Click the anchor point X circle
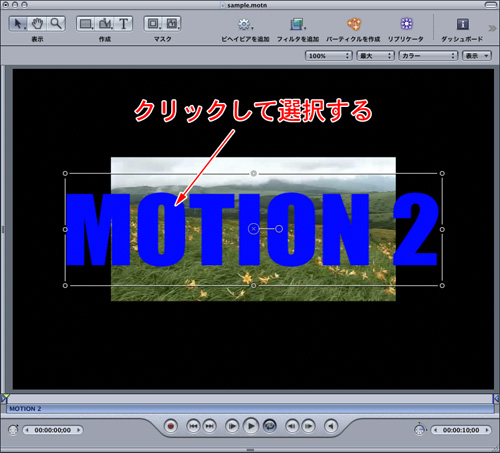The height and width of the screenshot is (453, 500). click(254, 229)
